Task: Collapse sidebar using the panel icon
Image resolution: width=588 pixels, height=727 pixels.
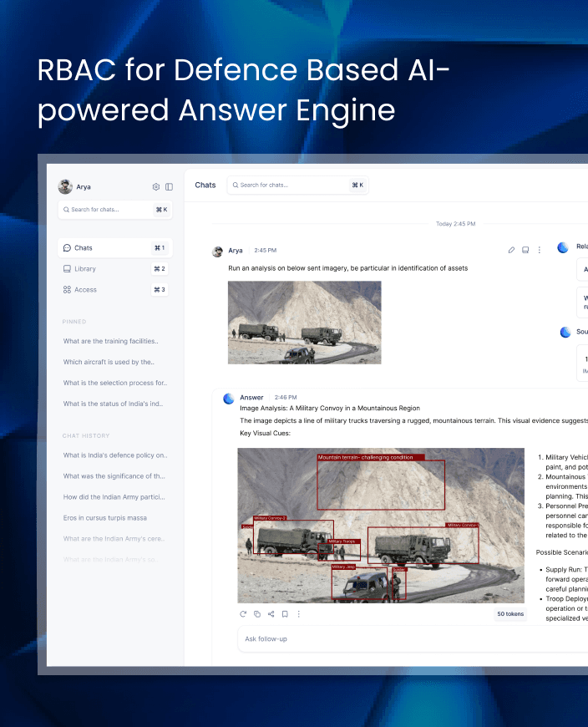Action: click(x=169, y=187)
